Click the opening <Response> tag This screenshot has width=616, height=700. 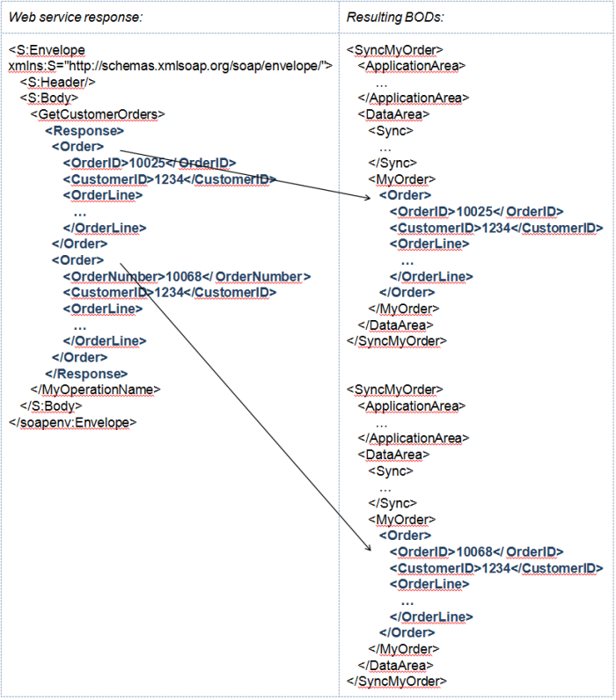click(x=84, y=130)
